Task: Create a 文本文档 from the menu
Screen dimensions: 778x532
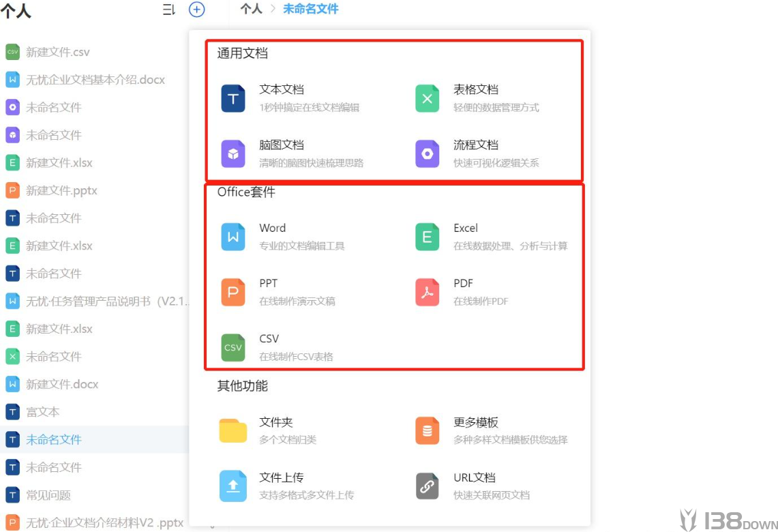Action: (x=282, y=89)
